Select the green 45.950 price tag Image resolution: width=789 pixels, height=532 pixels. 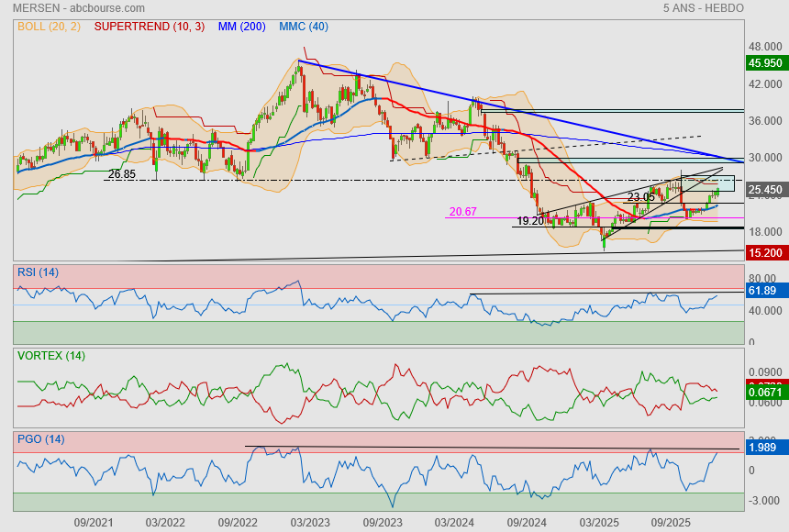tap(764, 63)
